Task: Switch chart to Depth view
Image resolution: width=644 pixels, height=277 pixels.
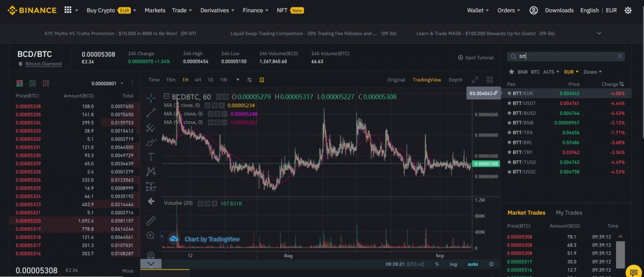Action: pyautogui.click(x=455, y=80)
